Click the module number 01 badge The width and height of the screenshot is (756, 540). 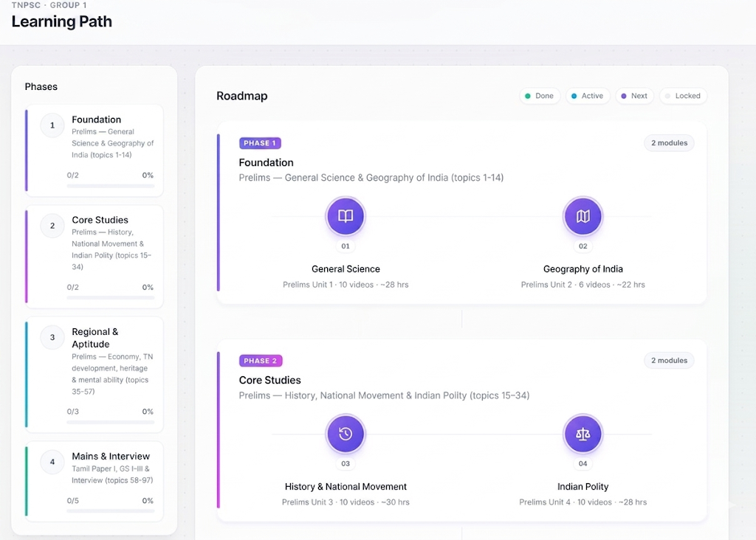pyautogui.click(x=346, y=246)
